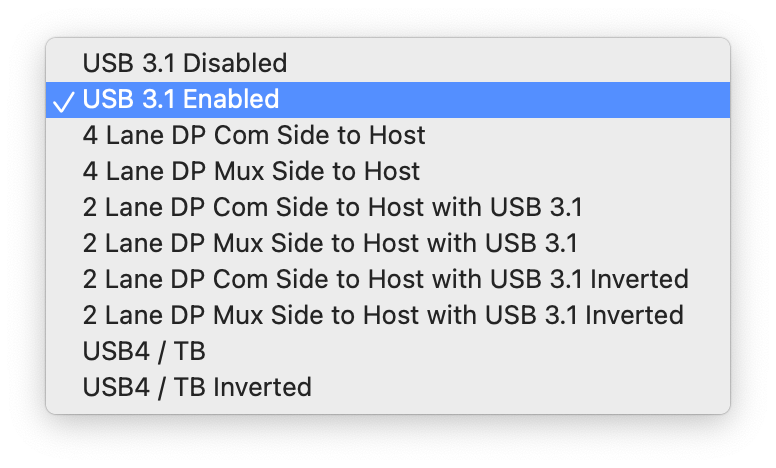Select 2 Lane DP Com Side with USB 3.1
The image size is (776, 468).
pos(332,207)
